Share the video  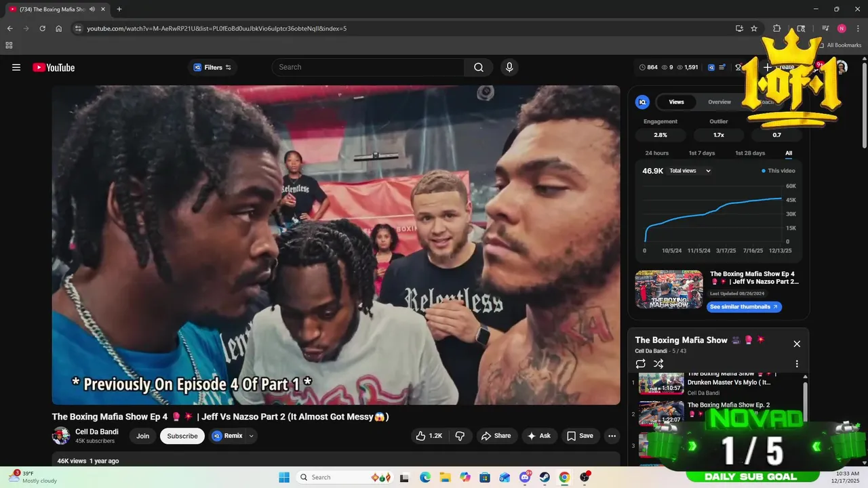click(x=496, y=436)
